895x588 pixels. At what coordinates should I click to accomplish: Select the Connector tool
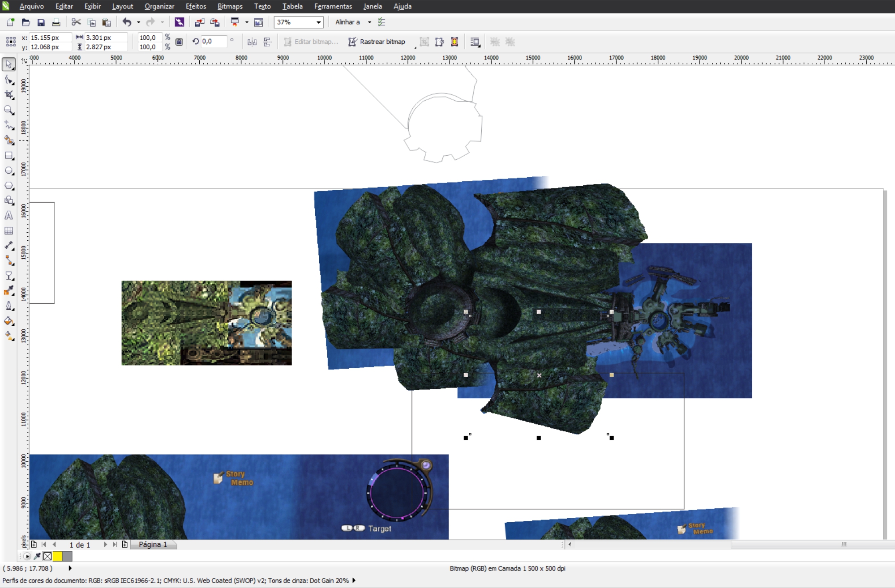pos(9,261)
